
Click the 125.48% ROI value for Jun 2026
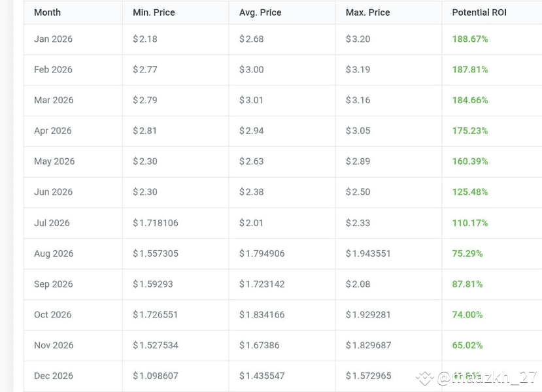pyautogui.click(x=469, y=192)
